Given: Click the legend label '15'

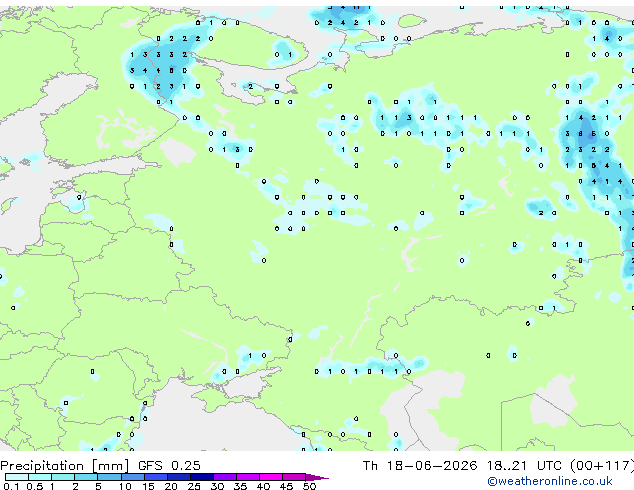Looking at the screenshot, I should [x=148, y=486].
